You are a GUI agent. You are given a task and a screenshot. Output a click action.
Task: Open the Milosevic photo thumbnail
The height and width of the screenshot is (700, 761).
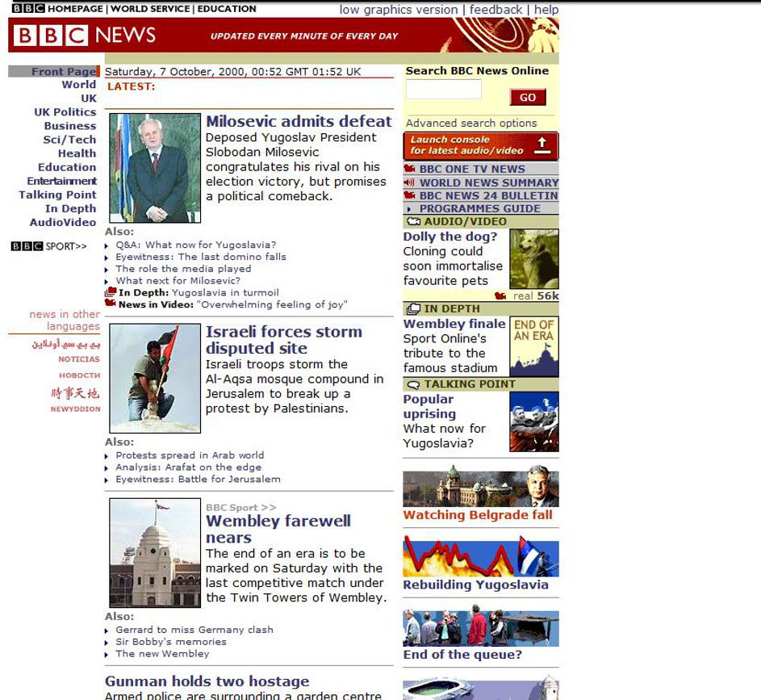pyautogui.click(x=155, y=168)
